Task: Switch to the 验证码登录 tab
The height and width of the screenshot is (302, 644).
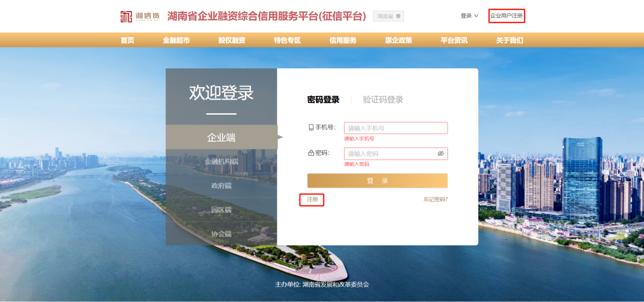Action: click(383, 100)
